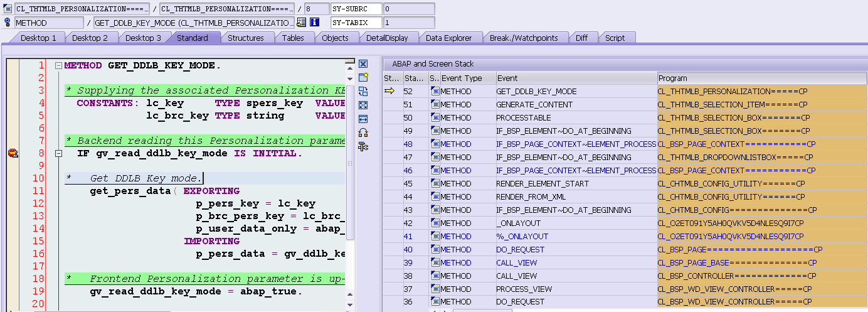Click the SY-SUBRC variable field
The image size is (868, 312).
click(x=356, y=9)
